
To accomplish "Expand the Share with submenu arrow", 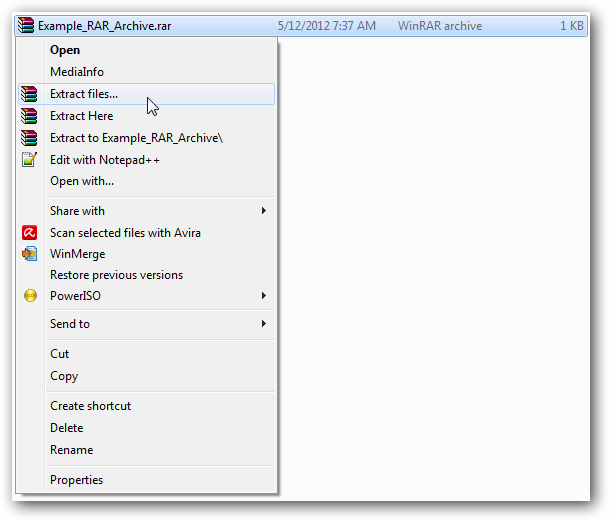I will (x=264, y=211).
